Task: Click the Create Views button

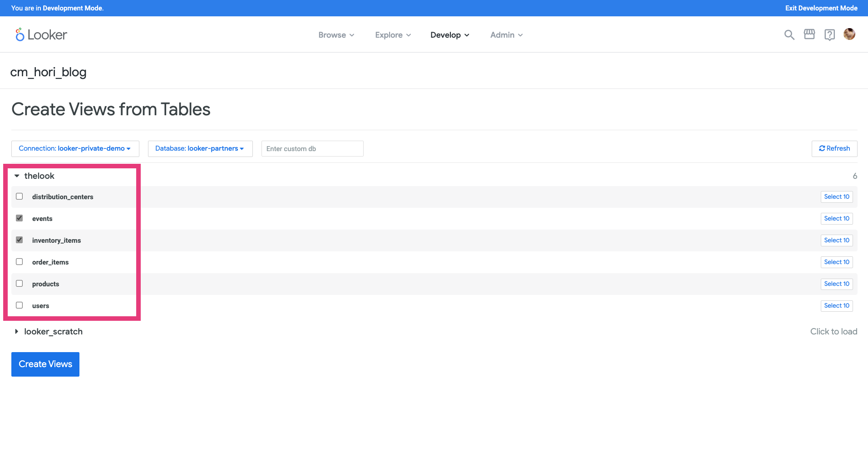Action: point(45,364)
